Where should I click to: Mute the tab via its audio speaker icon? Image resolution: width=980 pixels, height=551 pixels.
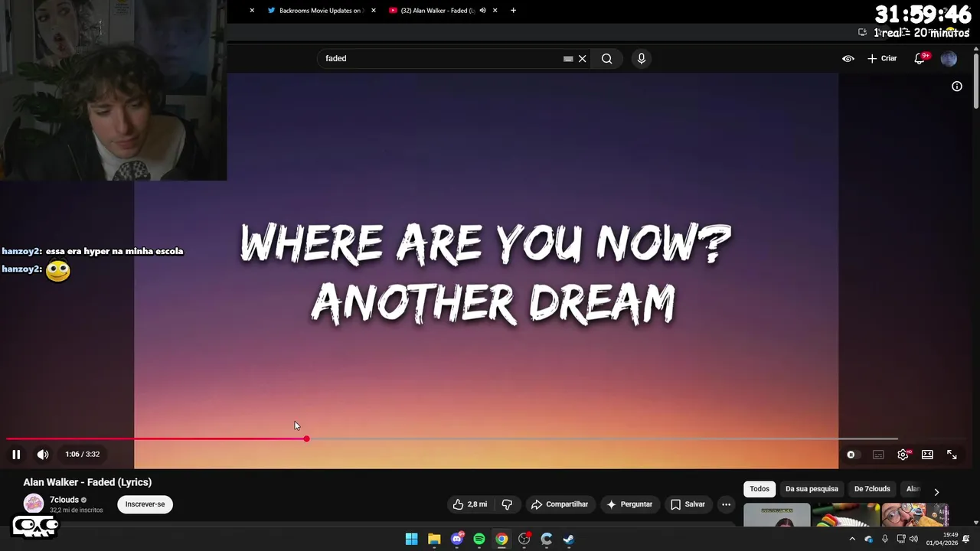[x=482, y=11]
